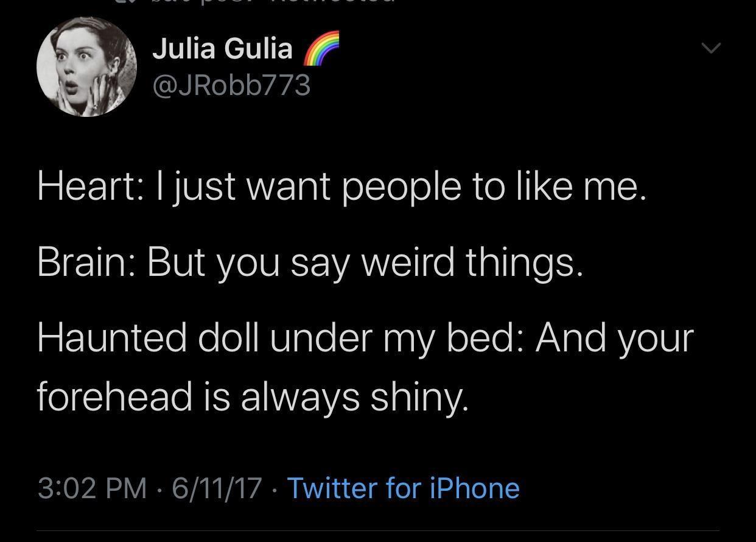Tap the cut-off retweet icon at top
756x542 pixels.
click(127, 2)
